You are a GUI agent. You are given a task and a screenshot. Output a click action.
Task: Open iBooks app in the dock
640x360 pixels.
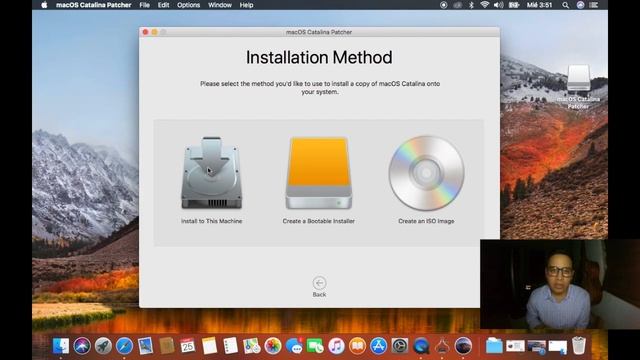[358, 346]
